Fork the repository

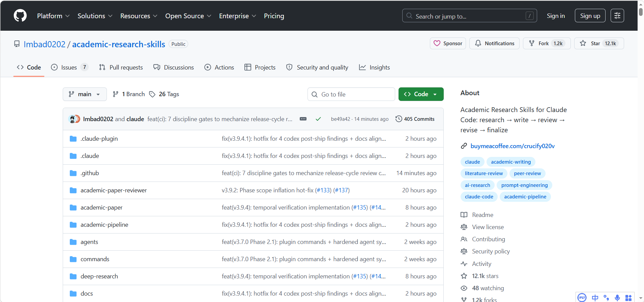547,43
